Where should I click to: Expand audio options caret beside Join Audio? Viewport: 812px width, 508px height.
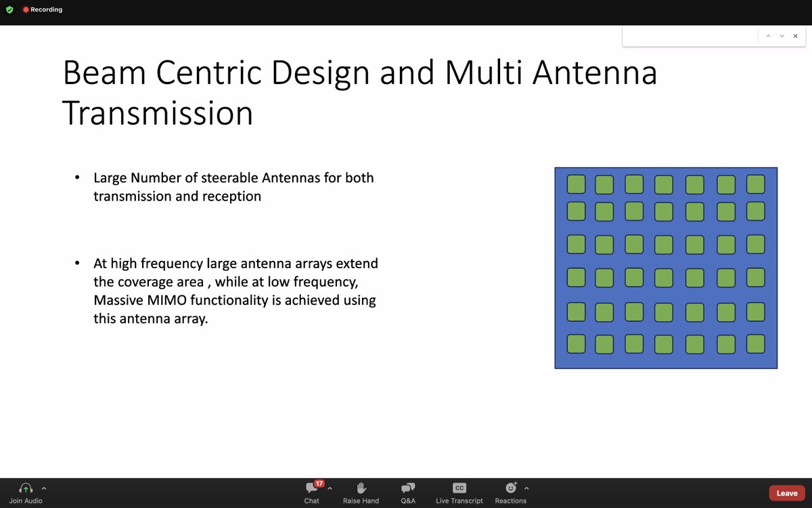[44, 488]
